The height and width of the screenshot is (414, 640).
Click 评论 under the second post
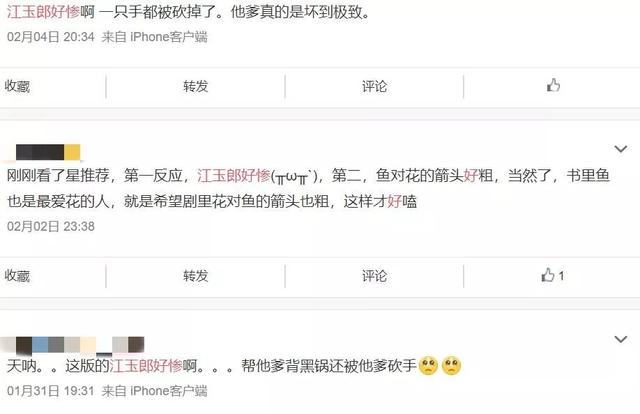pos(374,276)
